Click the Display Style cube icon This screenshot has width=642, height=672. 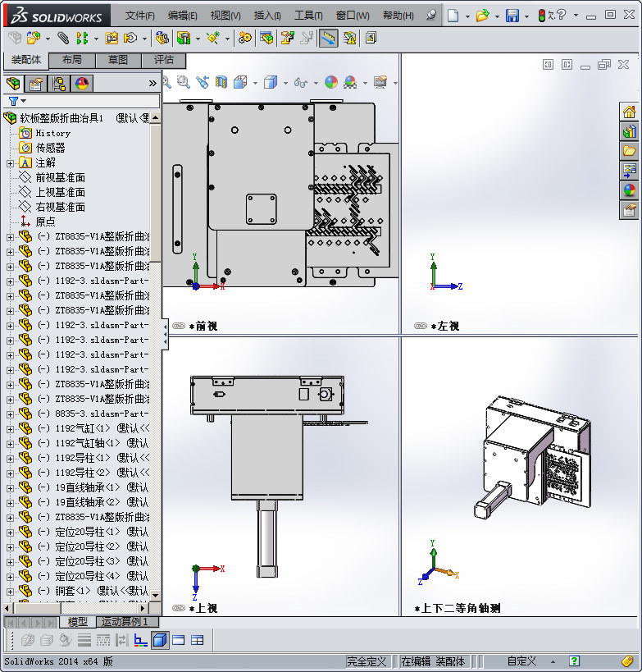click(x=271, y=82)
